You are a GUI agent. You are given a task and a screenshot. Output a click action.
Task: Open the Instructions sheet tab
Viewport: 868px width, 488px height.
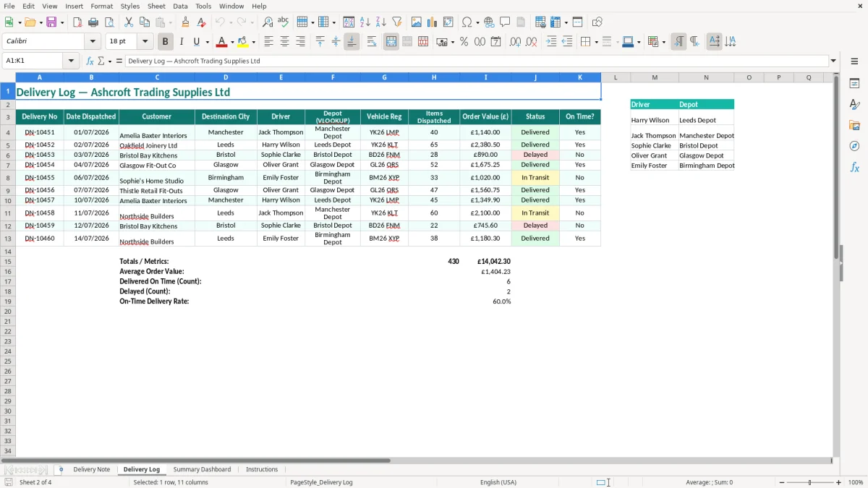coord(262,470)
